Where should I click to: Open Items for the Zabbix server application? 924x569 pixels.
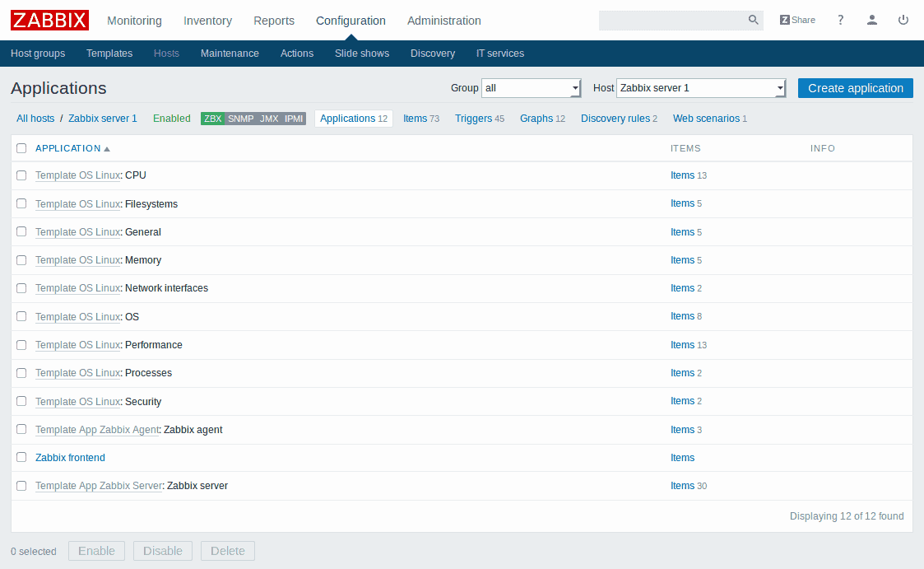click(682, 486)
